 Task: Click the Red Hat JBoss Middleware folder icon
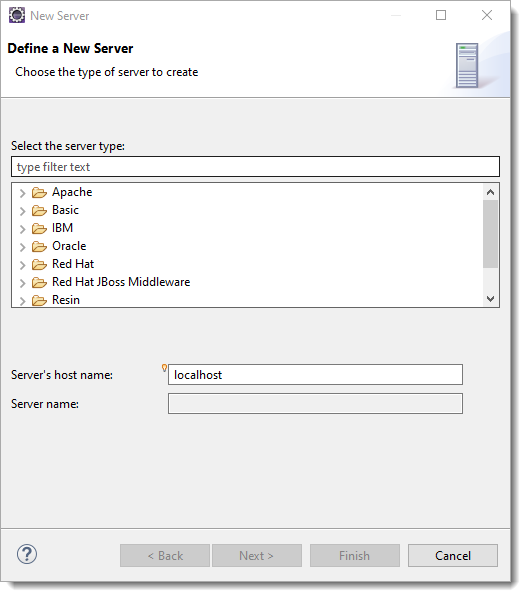[x=39, y=282]
